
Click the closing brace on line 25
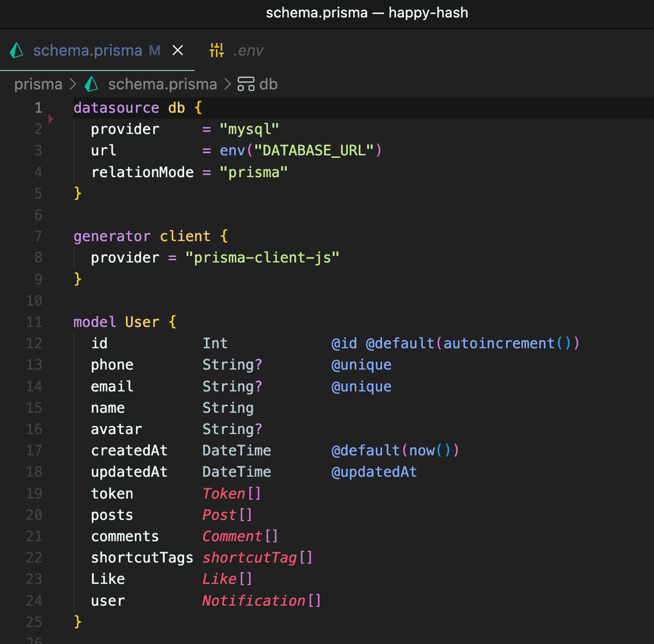[x=78, y=622]
